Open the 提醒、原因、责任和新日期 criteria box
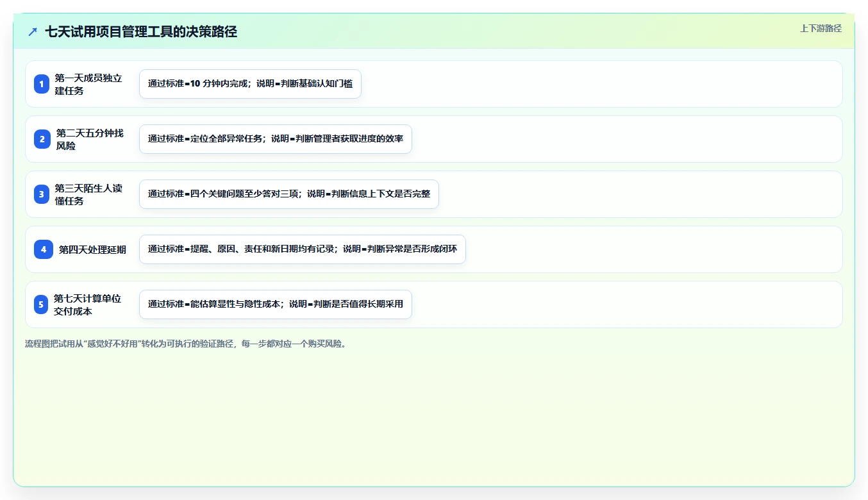 click(x=303, y=249)
